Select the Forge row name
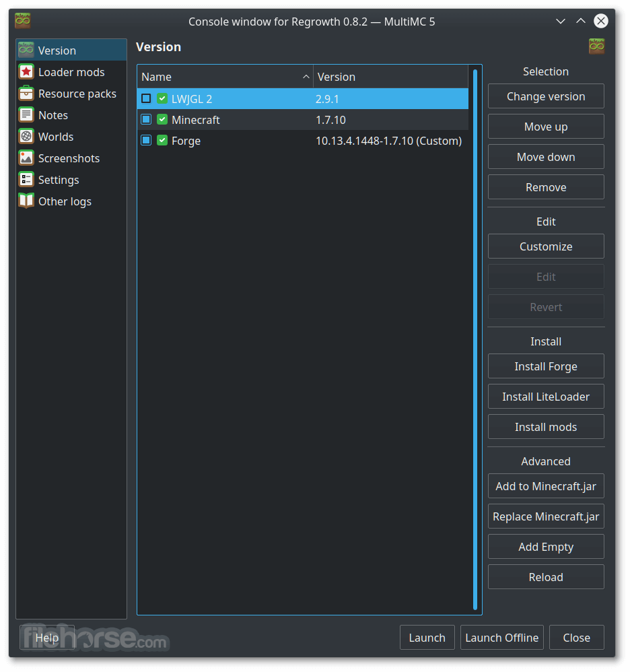Viewport: 630px width, 672px height. [x=186, y=141]
